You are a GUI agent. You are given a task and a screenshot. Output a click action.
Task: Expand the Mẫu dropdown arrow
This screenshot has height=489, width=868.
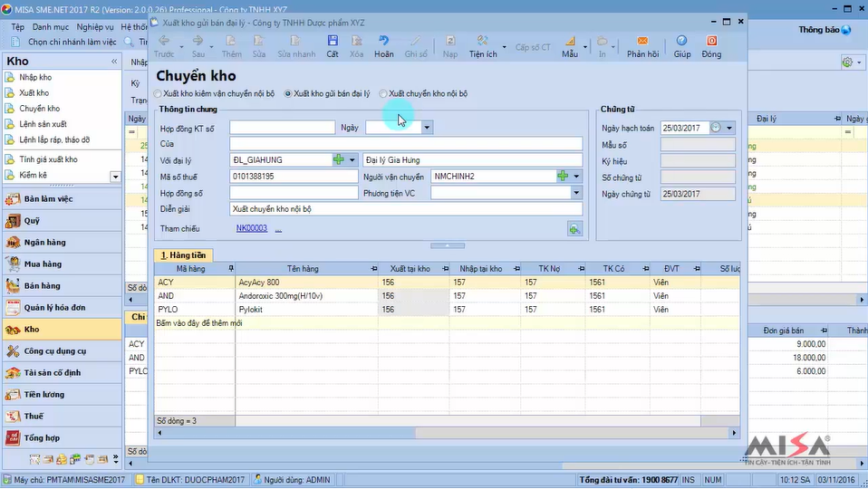(584, 47)
